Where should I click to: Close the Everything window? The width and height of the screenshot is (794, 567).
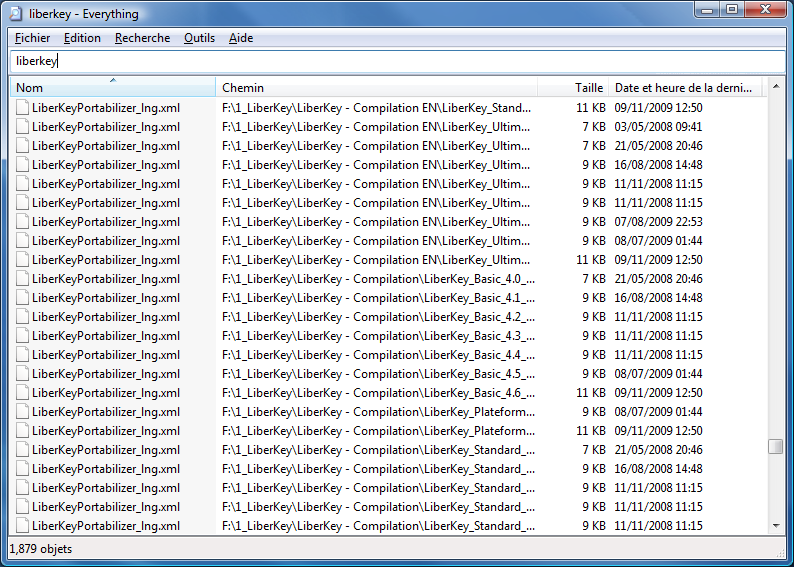(x=766, y=10)
